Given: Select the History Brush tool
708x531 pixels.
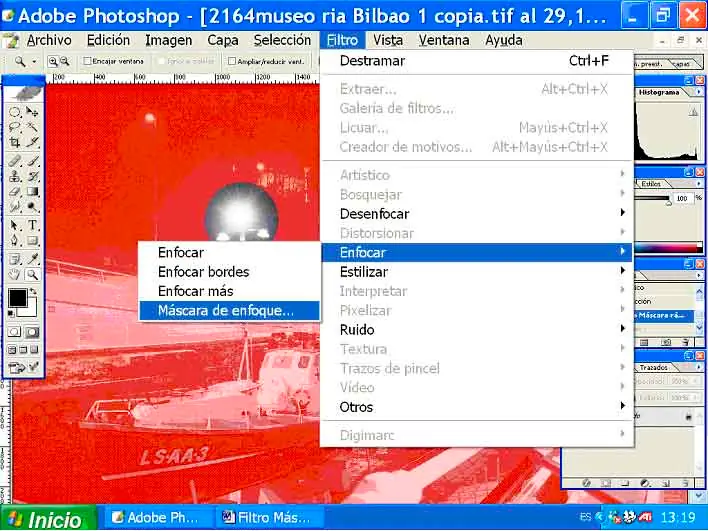Looking at the screenshot, I should 32,177.
